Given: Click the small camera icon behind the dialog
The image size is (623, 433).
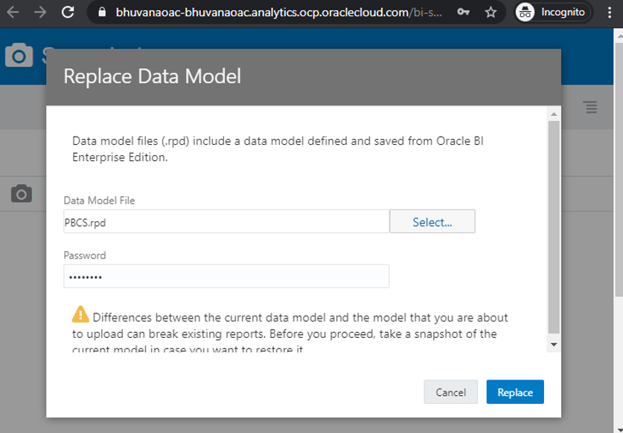Looking at the screenshot, I should [22, 193].
